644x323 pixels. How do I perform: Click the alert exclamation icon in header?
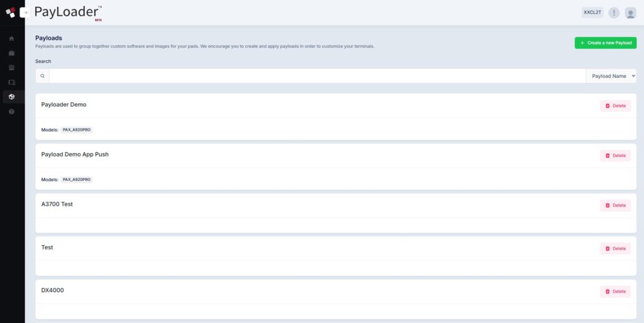(614, 13)
